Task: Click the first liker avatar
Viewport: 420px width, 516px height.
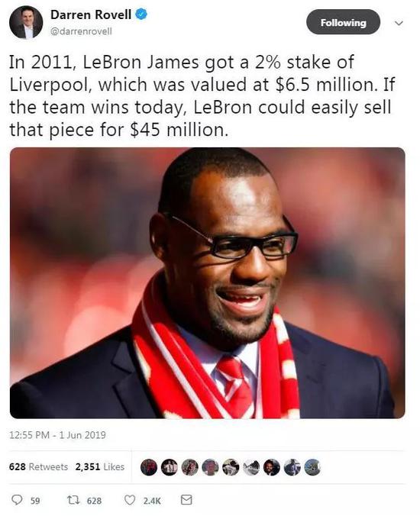Action: coord(149,467)
